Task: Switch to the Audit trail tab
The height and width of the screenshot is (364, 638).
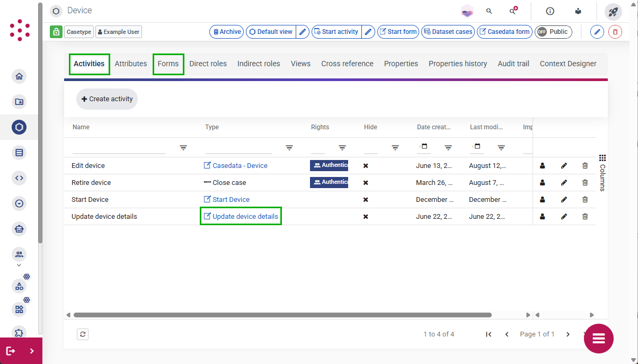Action: [513, 64]
